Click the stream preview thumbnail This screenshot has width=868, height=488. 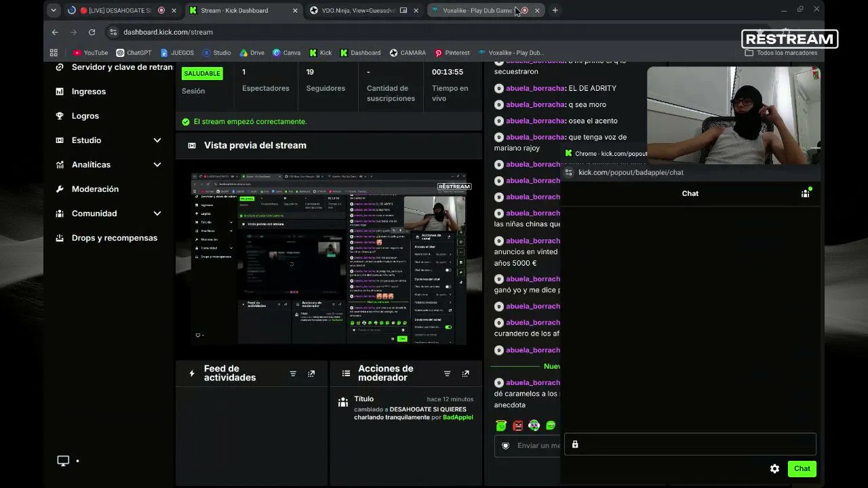[x=329, y=259]
